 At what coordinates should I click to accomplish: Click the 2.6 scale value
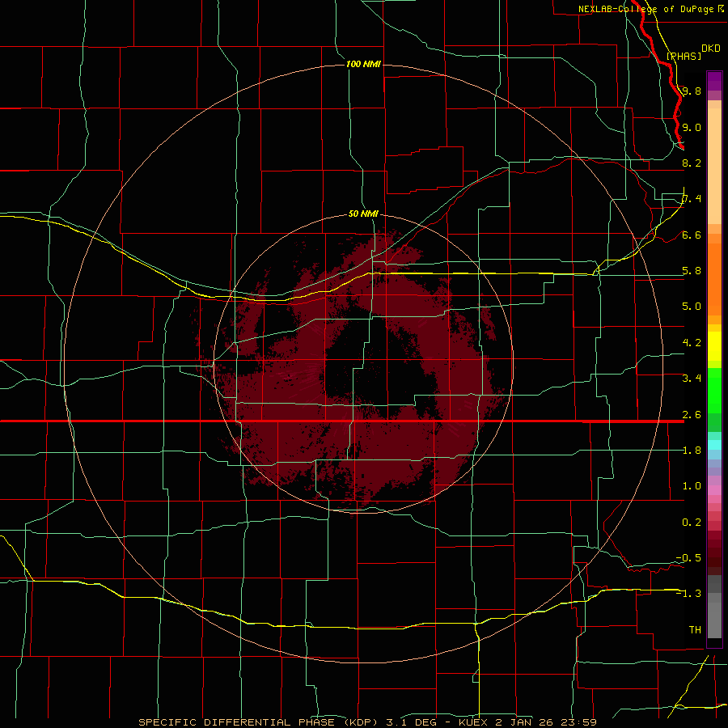tap(692, 415)
